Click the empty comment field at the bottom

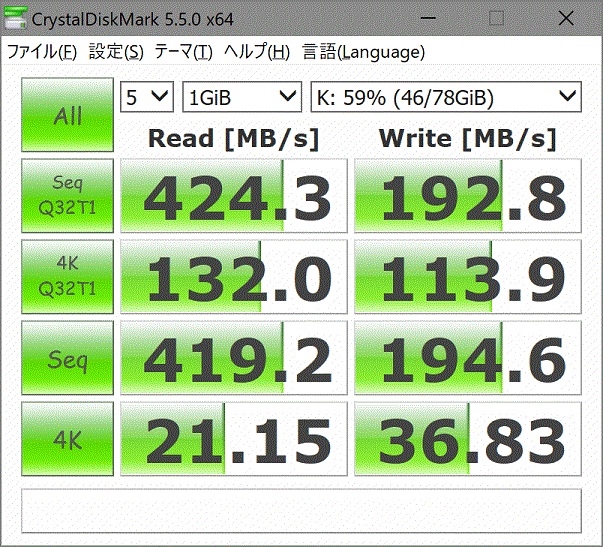point(302,511)
